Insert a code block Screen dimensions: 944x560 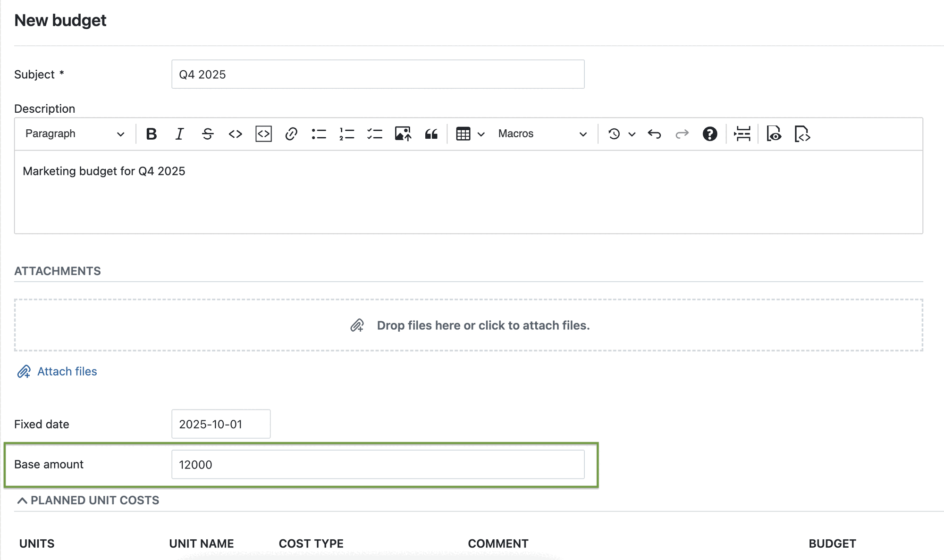(x=263, y=134)
